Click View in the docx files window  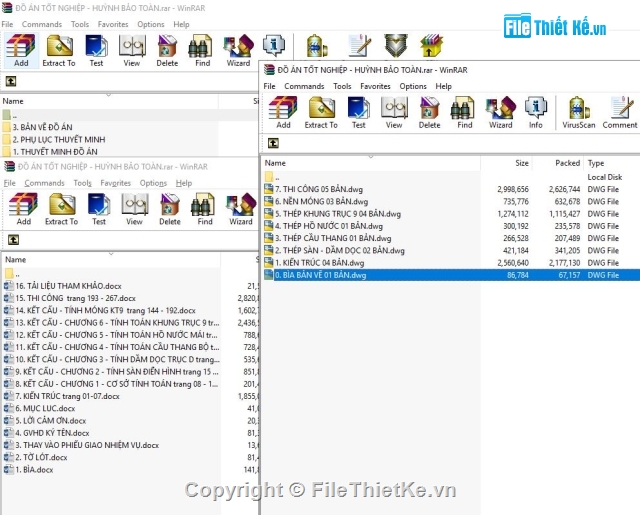tap(134, 209)
